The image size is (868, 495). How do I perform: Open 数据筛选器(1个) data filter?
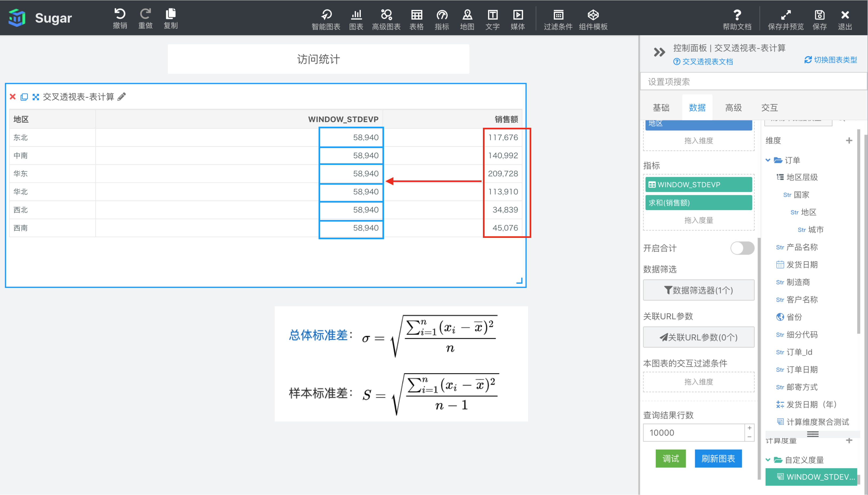coord(698,290)
